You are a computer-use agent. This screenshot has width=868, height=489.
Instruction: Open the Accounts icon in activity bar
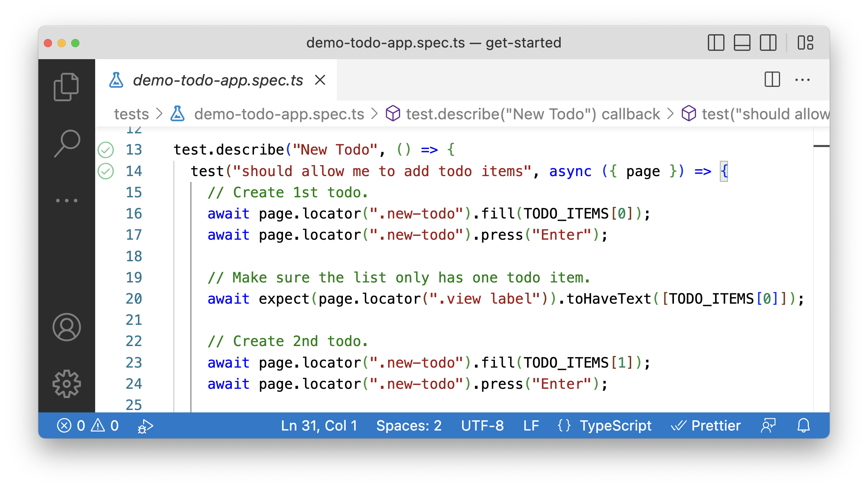pyautogui.click(x=66, y=327)
